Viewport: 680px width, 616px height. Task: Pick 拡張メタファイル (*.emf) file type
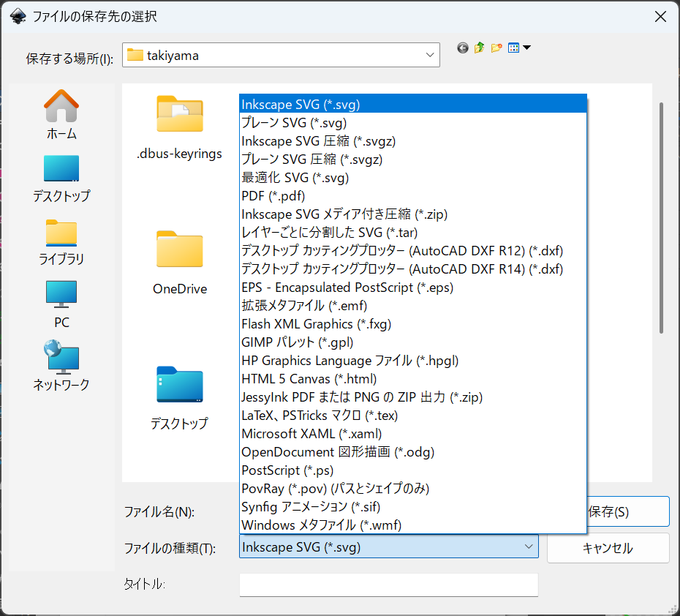pyautogui.click(x=304, y=306)
